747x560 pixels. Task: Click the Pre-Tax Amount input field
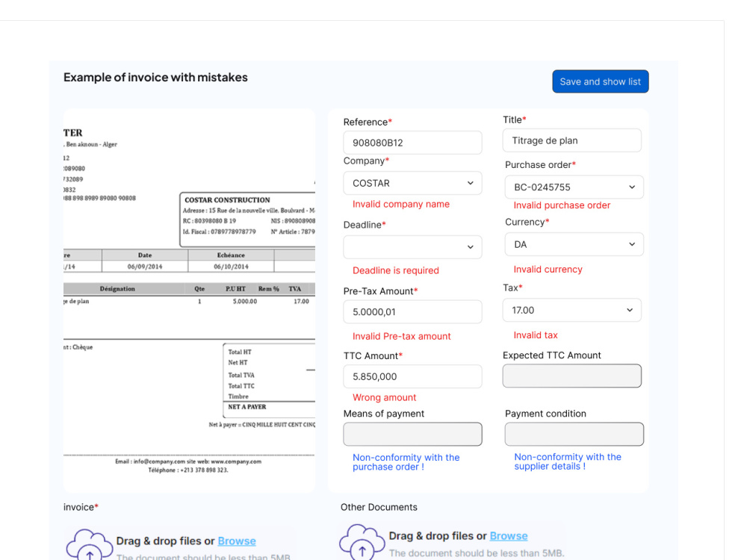(412, 311)
